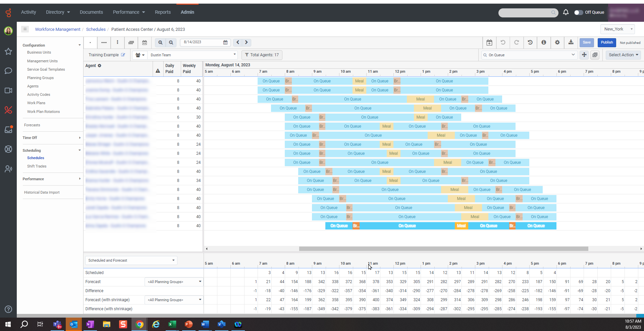Select grid-dots view option

(x=131, y=43)
